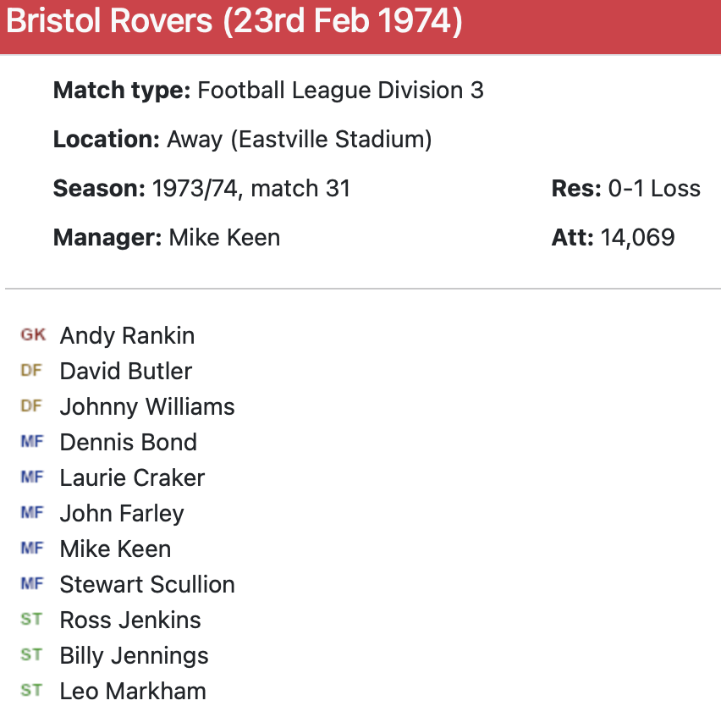This screenshot has width=721, height=728.
Task: Open Billy Jennings' player profile
Action: pyautogui.click(x=134, y=655)
